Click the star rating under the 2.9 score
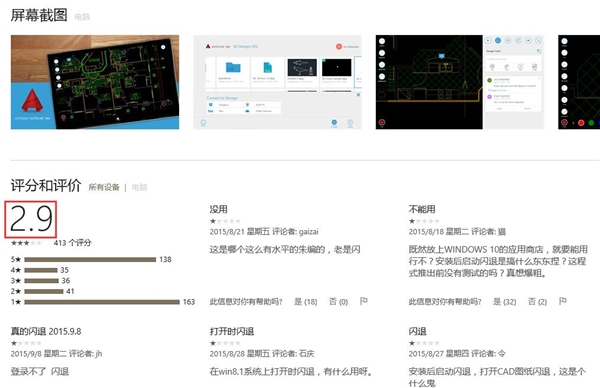 [x=26, y=243]
